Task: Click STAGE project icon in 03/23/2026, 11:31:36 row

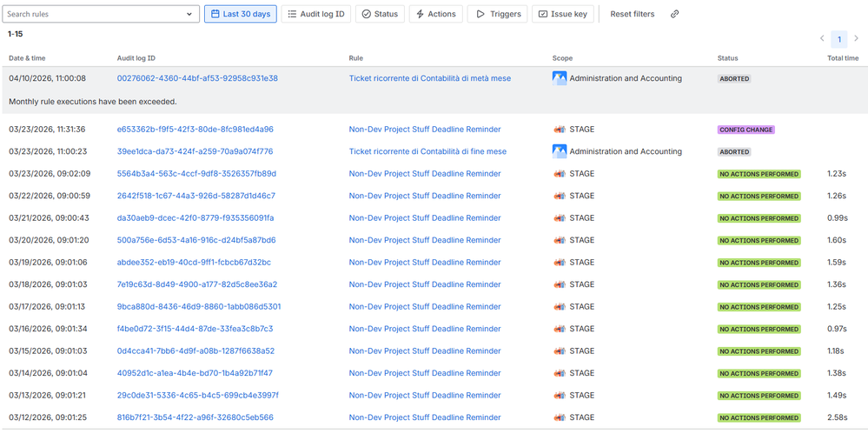Action: 559,130
